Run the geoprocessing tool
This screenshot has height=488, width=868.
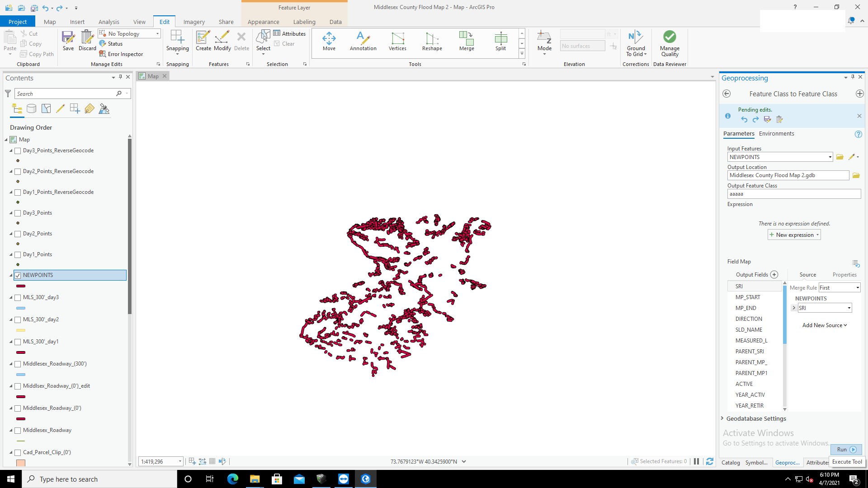(x=846, y=450)
